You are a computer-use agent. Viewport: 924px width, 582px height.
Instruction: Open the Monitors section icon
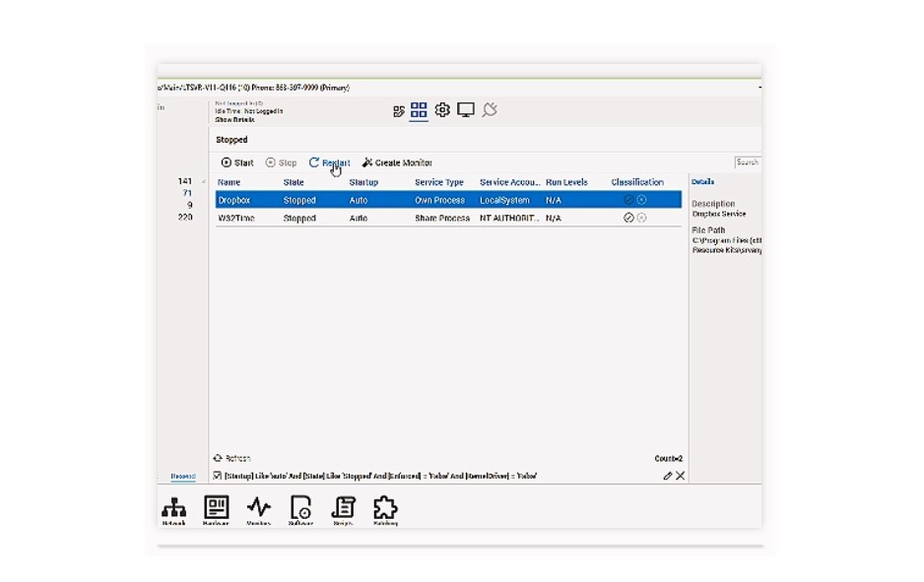click(259, 508)
